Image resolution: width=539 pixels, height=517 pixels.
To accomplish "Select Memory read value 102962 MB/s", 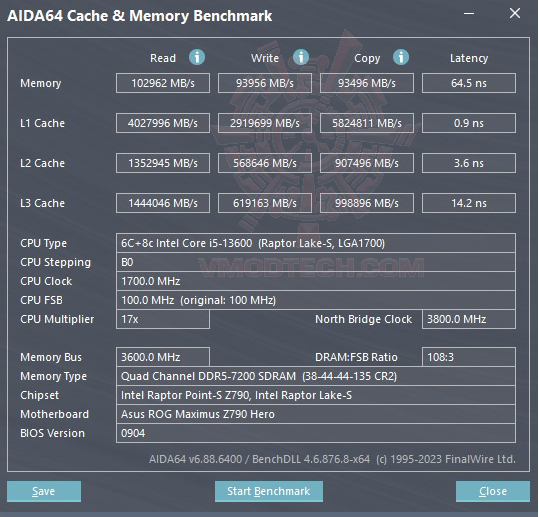I will tap(163, 83).
